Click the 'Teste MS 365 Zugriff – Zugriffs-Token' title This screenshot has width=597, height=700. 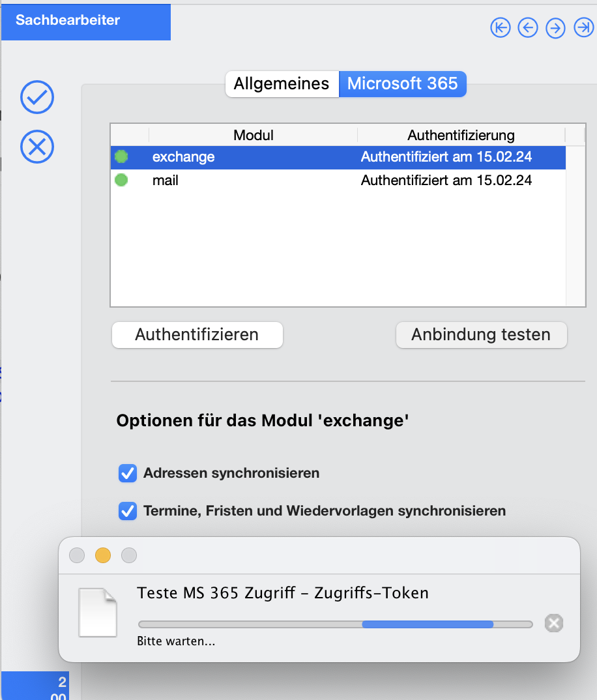pyautogui.click(x=283, y=593)
